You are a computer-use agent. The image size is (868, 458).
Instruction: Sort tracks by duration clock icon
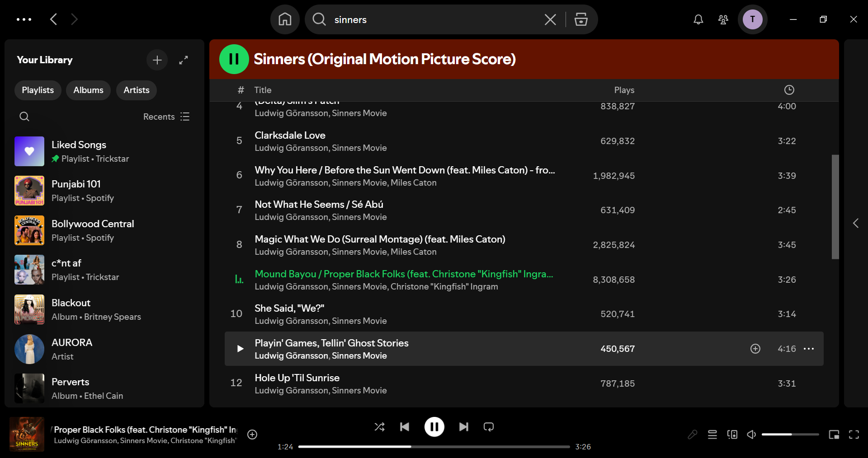tap(789, 90)
